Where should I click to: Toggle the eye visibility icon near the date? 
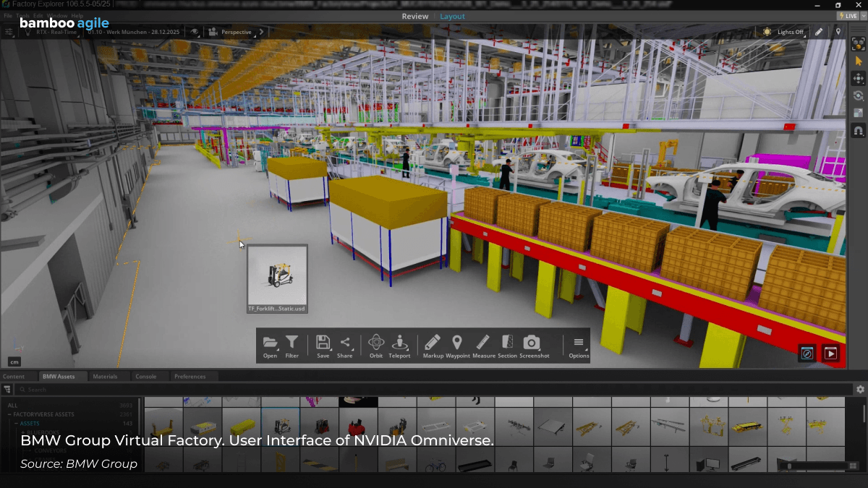pos(194,31)
